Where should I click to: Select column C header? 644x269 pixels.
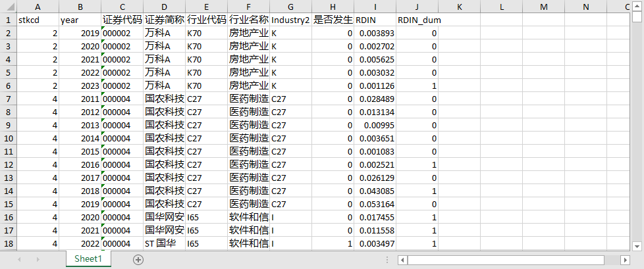pyautogui.click(x=122, y=7)
